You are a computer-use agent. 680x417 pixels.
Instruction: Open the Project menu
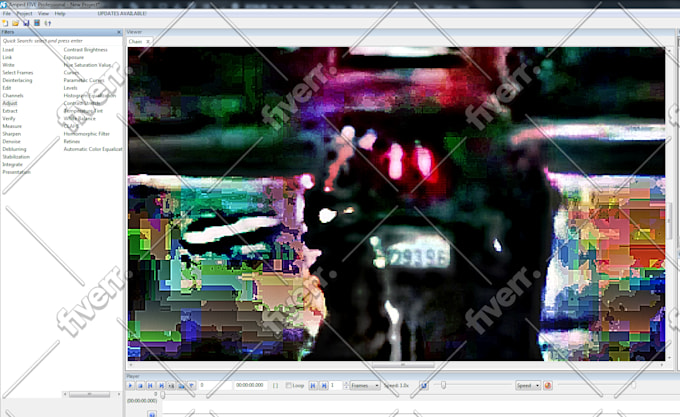click(24, 13)
